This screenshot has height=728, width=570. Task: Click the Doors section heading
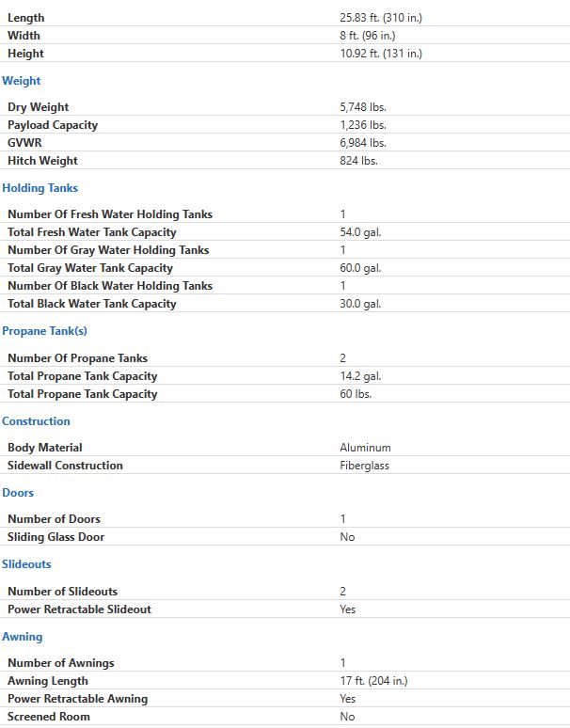tap(18, 493)
